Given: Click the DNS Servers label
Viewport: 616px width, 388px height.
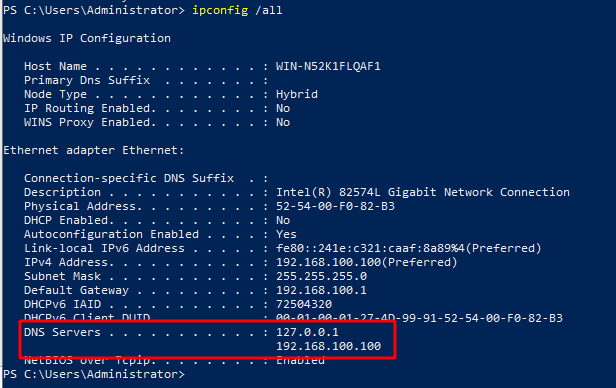Looking at the screenshot, I should 62,332.
